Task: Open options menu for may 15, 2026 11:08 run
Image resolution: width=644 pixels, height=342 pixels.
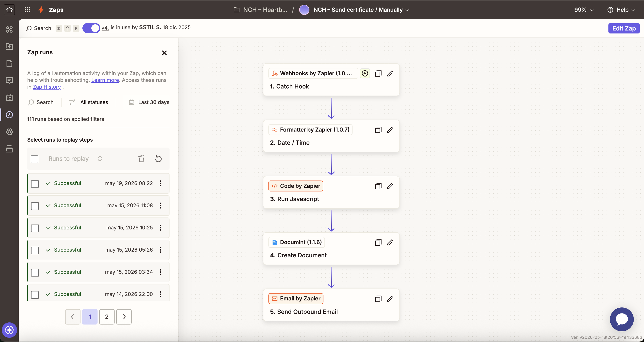Action: pos(161,206)
